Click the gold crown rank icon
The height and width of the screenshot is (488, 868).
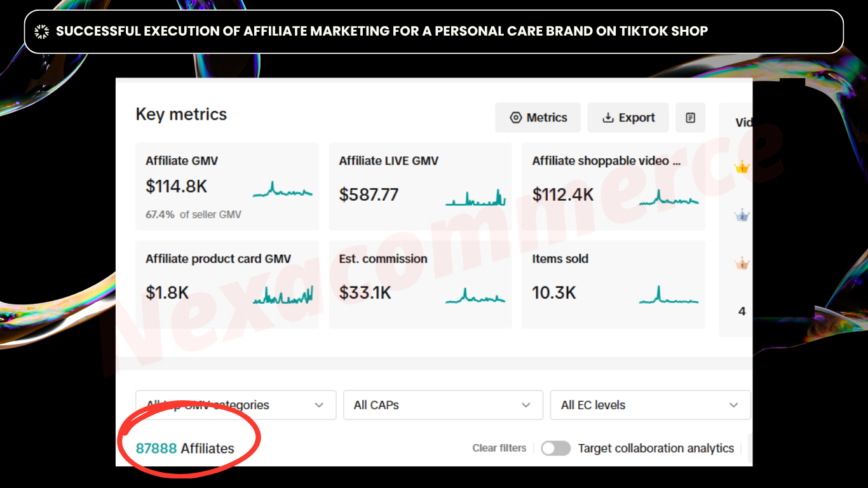pyautogui.click(x=742, y=168)
